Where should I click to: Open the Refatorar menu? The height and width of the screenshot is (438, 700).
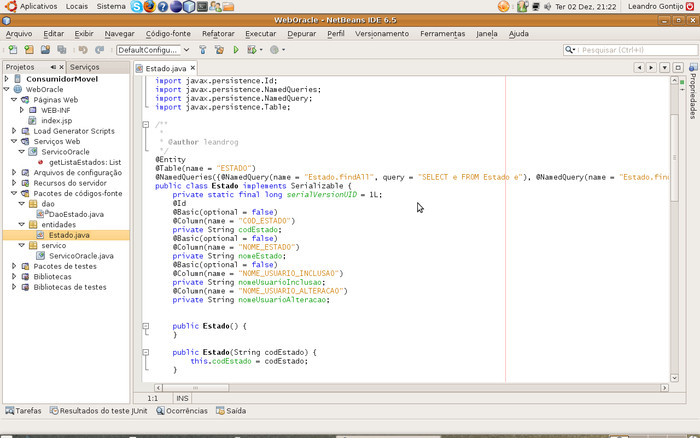tap(218, 33)
